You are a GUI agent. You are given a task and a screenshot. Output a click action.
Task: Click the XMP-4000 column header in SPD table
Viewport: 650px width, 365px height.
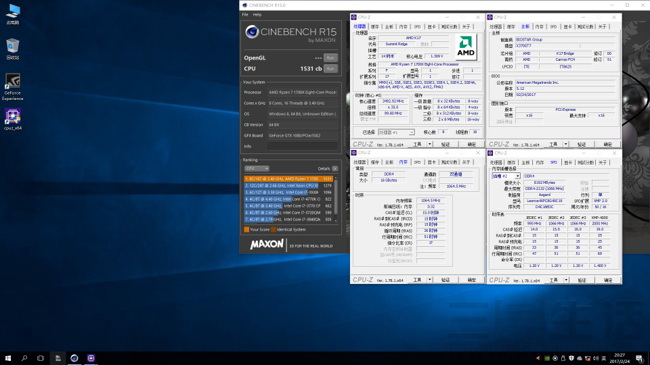click(600, 217)
